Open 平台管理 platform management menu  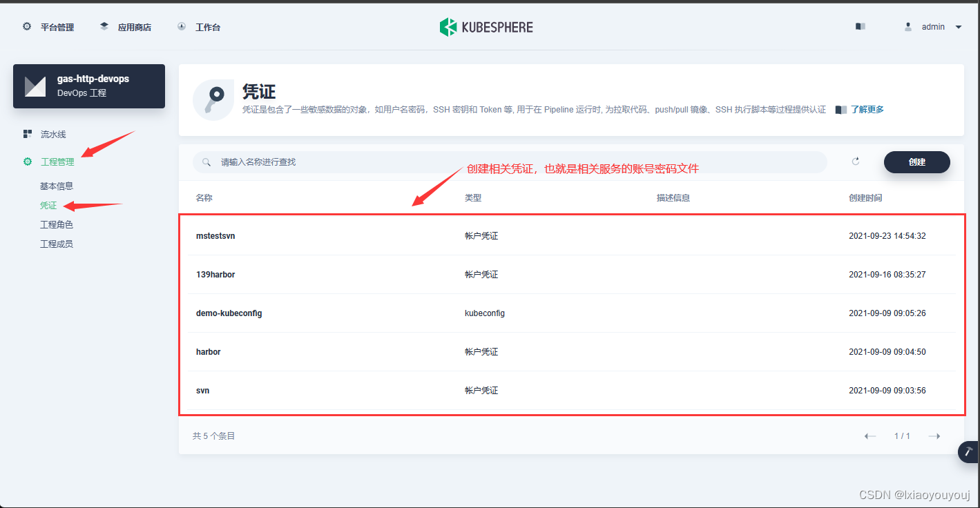point(57,28)
